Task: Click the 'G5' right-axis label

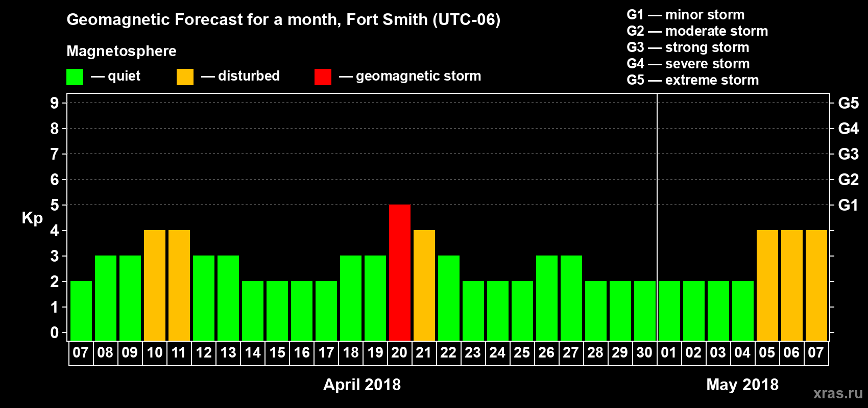Action: coord(849,103)
